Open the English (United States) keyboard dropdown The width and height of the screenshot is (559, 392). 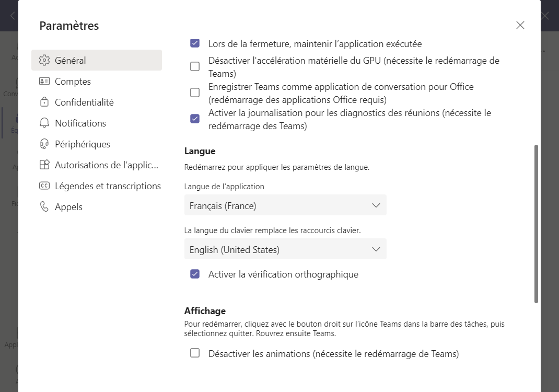click(285, 249)
